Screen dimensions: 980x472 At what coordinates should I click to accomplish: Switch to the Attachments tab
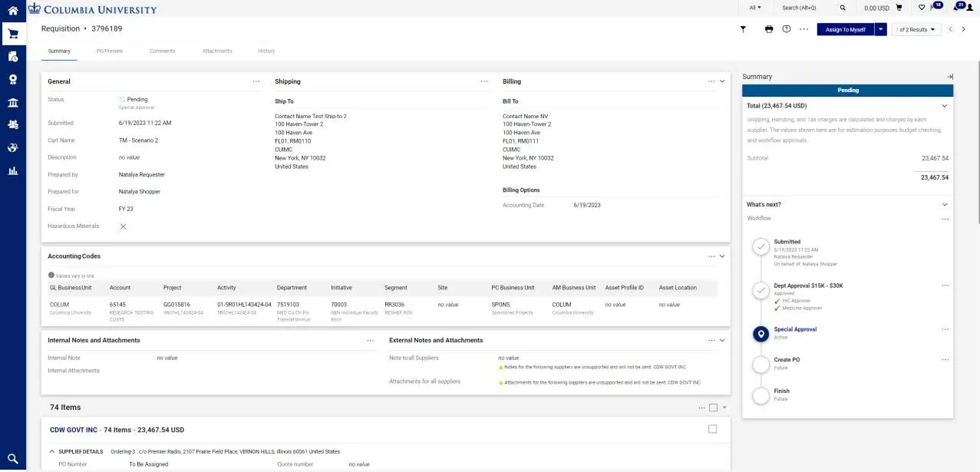tap(217, 51)
